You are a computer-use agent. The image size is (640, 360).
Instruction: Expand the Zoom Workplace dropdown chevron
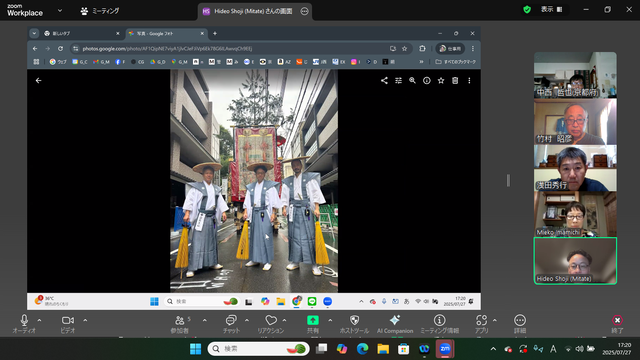pyautogui.click(x=60, y=11)
